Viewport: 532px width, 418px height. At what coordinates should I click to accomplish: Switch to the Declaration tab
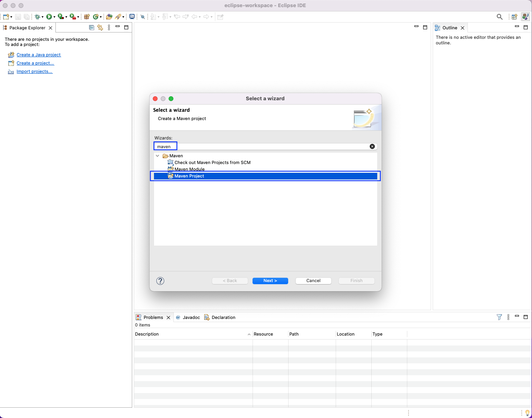[x=220, y=317]
